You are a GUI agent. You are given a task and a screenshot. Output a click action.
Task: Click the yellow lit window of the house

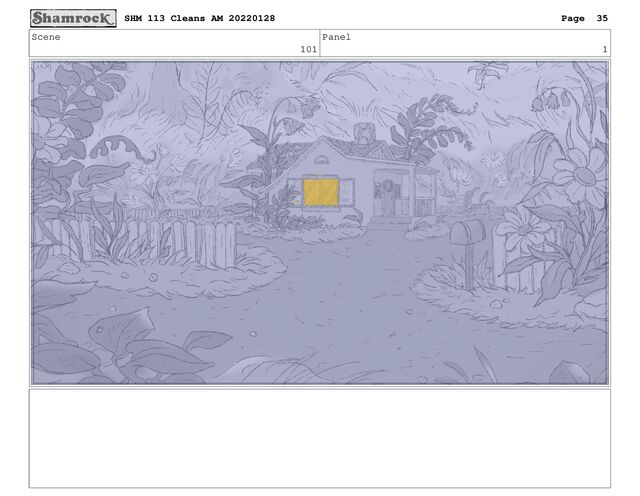[x=321, y=192]
